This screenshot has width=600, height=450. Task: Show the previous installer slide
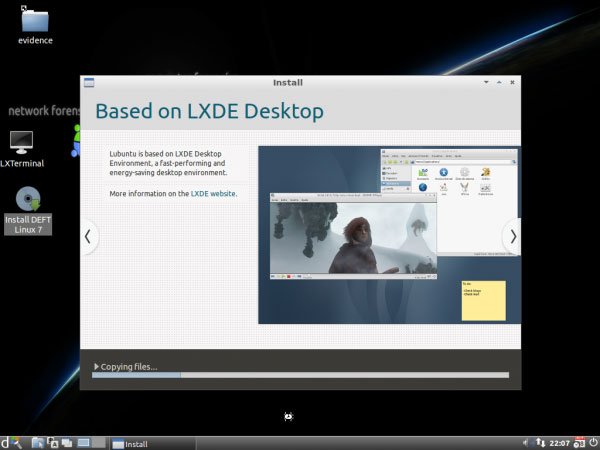coord(88,236)
